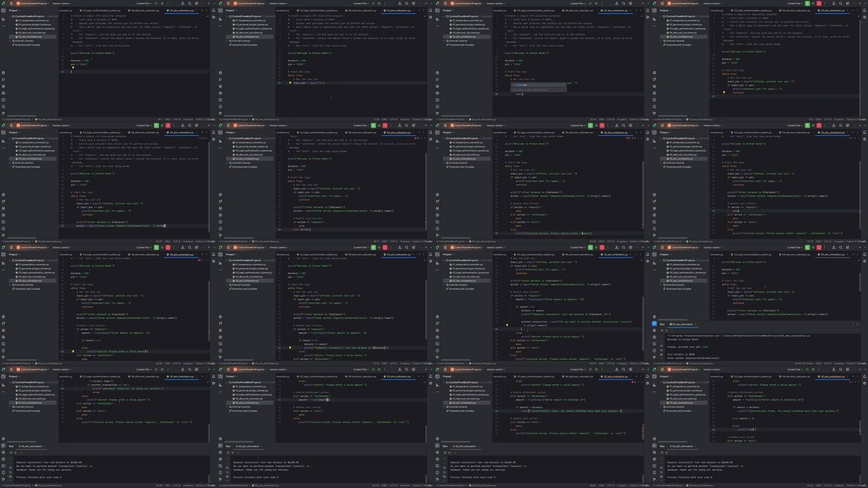Click the Run icon in the 14:1 caret screenshot
Screen dimensions: 868x488
point(156,3)
